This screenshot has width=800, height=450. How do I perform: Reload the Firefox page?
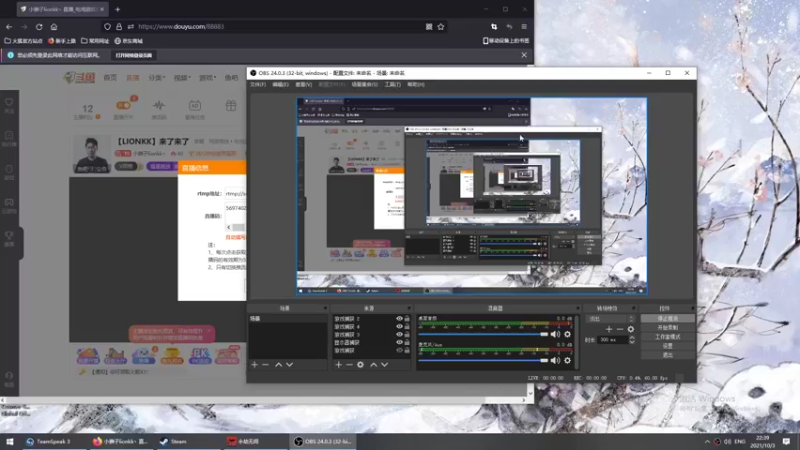point(39,27)
